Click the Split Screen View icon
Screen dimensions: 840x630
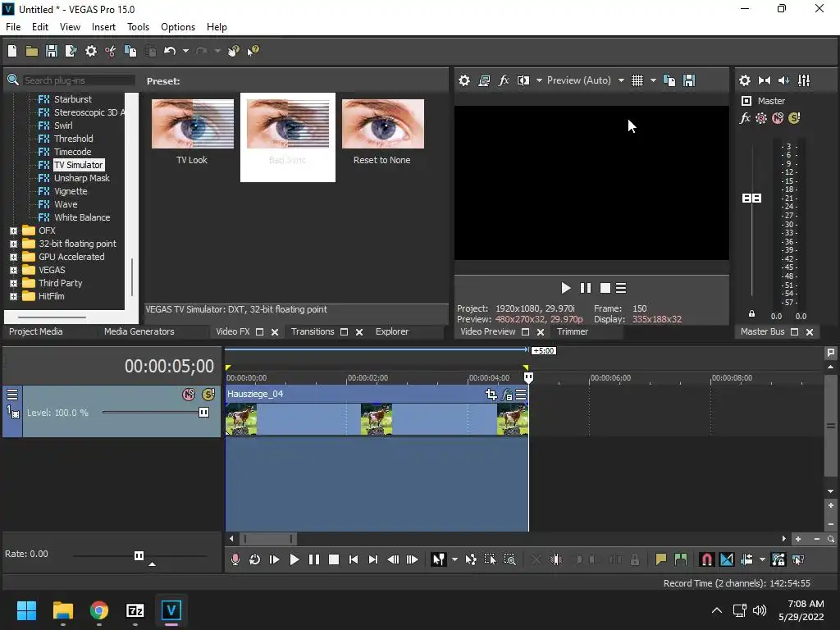point(523,80)
